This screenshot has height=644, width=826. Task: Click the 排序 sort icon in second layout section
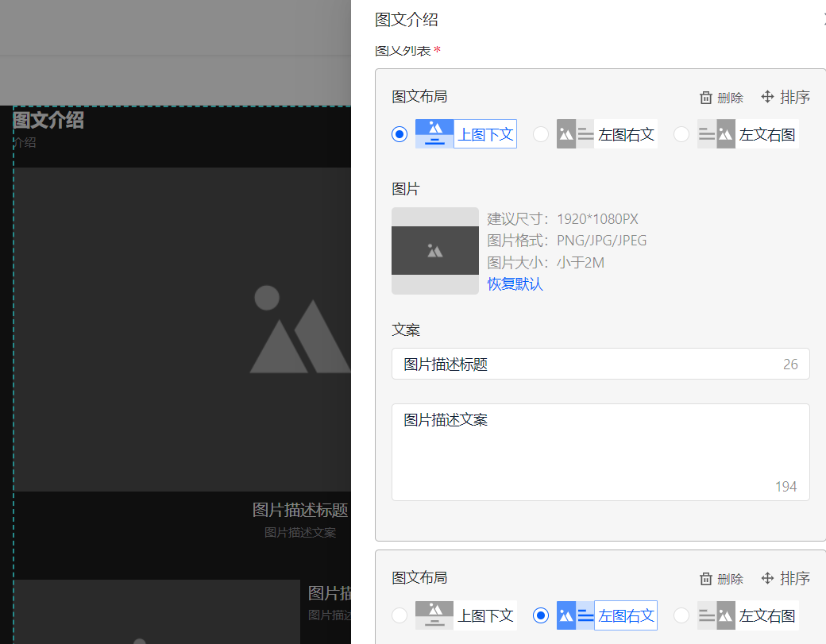pyautogui.click(x=767, y=578)
